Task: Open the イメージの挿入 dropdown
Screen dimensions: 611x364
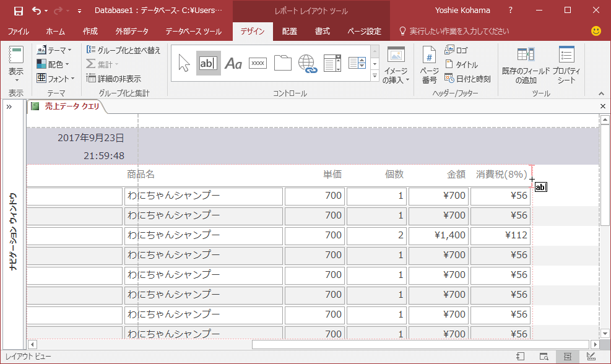Action: pos(396,65)
